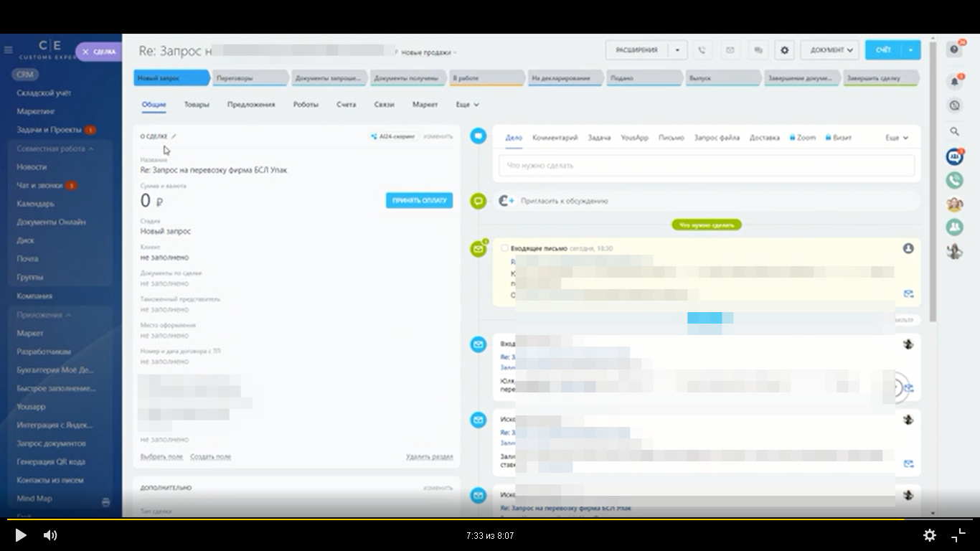
Task: Open the green telephony icon in right panel
Action: coord(954,181)
